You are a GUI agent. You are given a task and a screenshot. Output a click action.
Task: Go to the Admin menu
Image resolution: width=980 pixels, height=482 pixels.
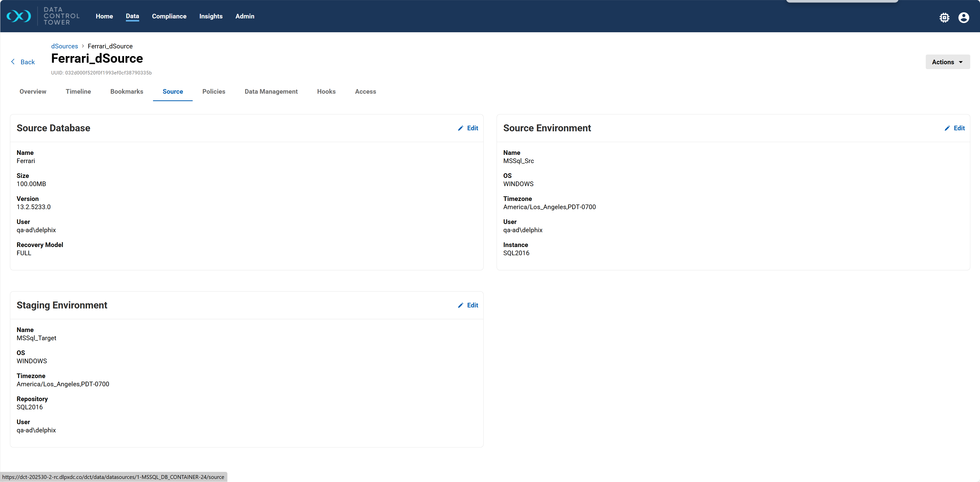coord(245,16)
